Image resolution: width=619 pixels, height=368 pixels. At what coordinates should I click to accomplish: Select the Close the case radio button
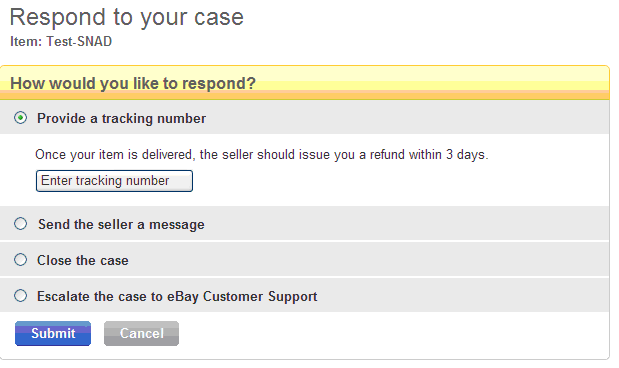click(21, 260)
